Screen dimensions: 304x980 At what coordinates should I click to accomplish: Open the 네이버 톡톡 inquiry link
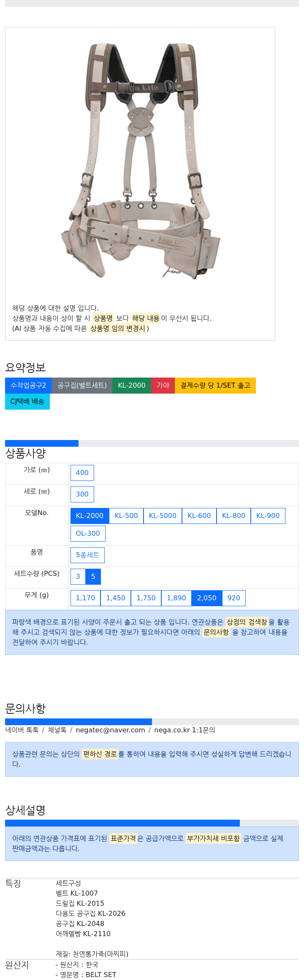[22, 730]
